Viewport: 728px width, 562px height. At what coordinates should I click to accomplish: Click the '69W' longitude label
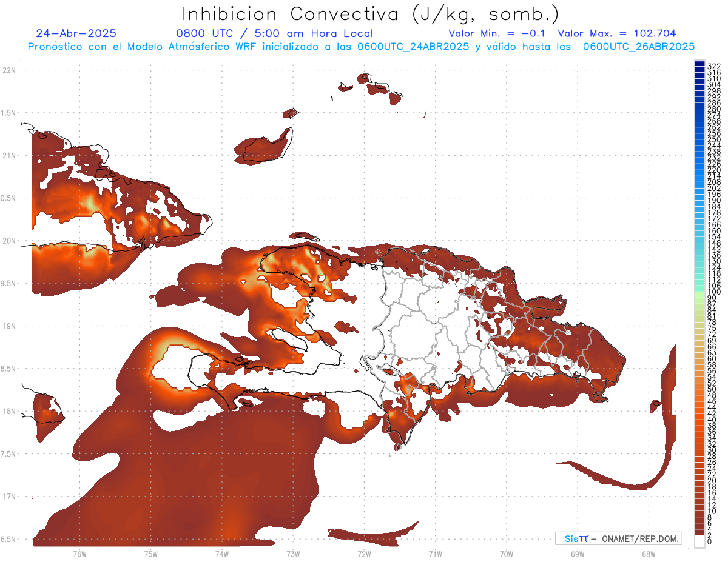(577, 554)
